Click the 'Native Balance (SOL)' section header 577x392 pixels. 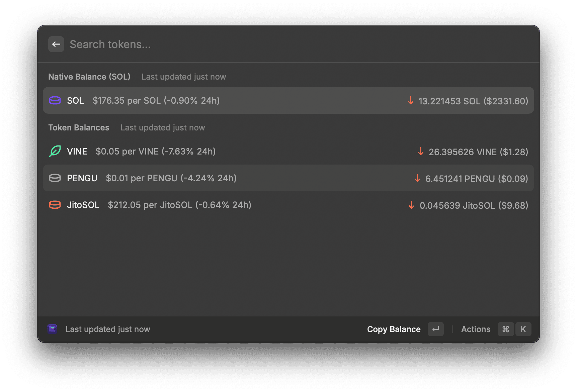[x=89, y=77]
